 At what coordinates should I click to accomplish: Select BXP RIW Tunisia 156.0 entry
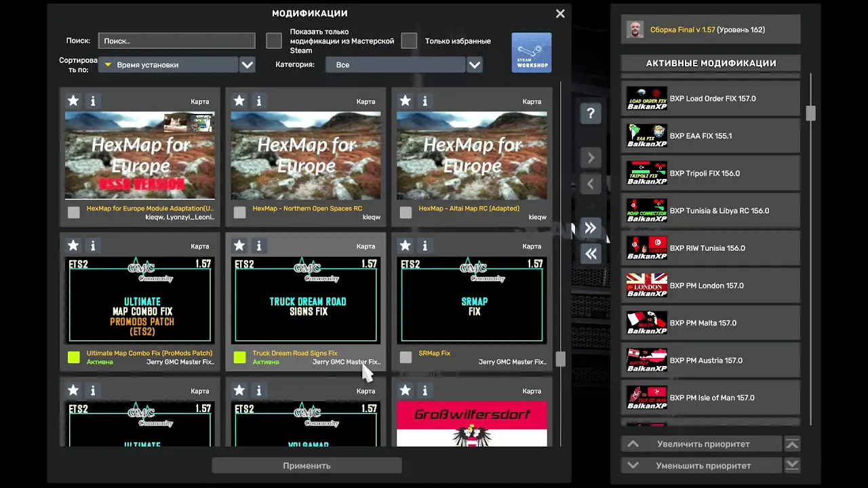click(711, 248)
